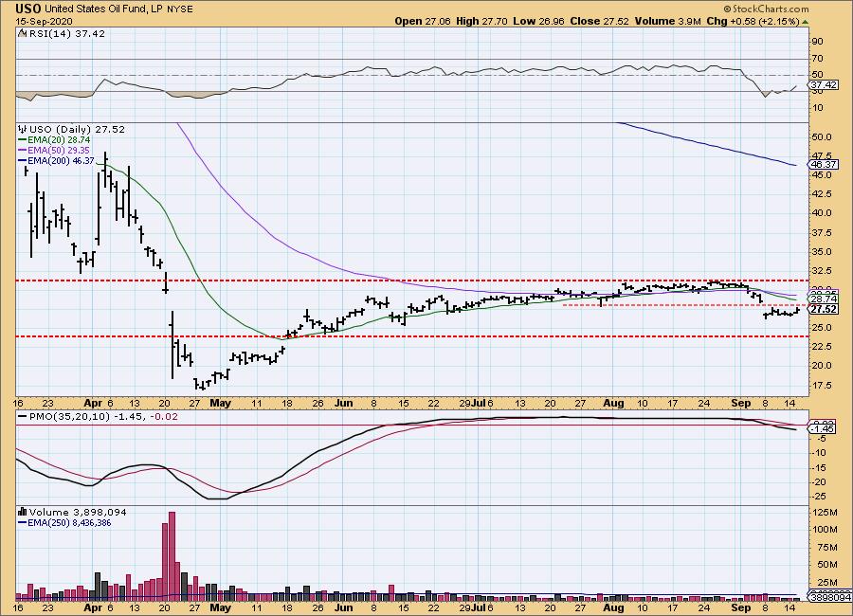Screen dimensions: 853x616
Task: Click the 28.74 price tag on right axis
Action: tap(824, 299)
